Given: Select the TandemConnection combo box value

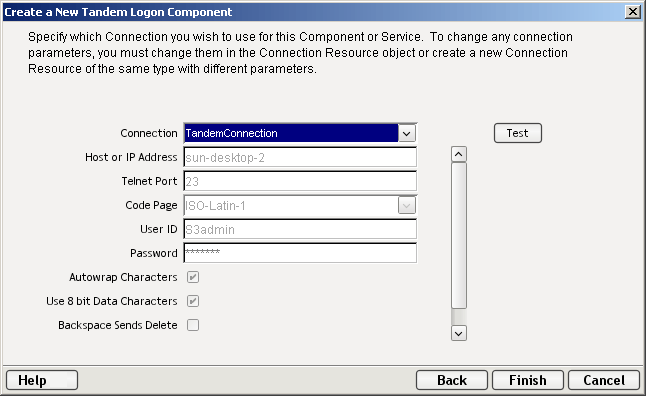Looking at the screenshot, I should coord(291,134).
